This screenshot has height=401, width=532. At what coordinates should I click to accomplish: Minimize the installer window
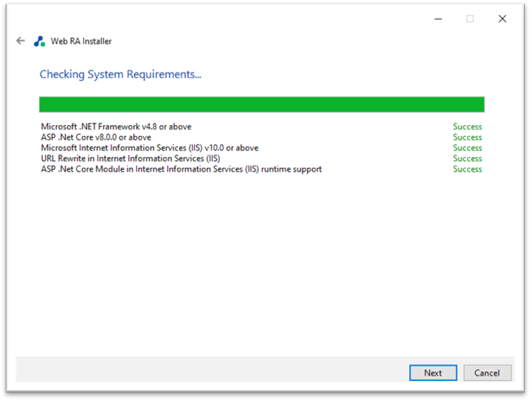438,19
